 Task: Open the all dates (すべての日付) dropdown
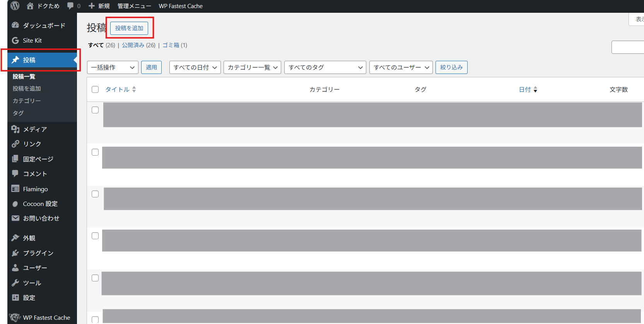(195, 67)
